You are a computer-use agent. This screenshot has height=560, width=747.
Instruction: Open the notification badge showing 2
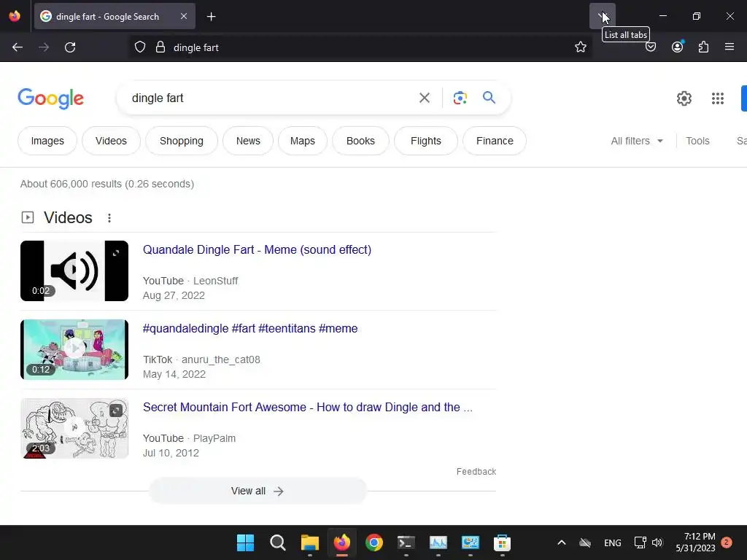pos(727,542)
